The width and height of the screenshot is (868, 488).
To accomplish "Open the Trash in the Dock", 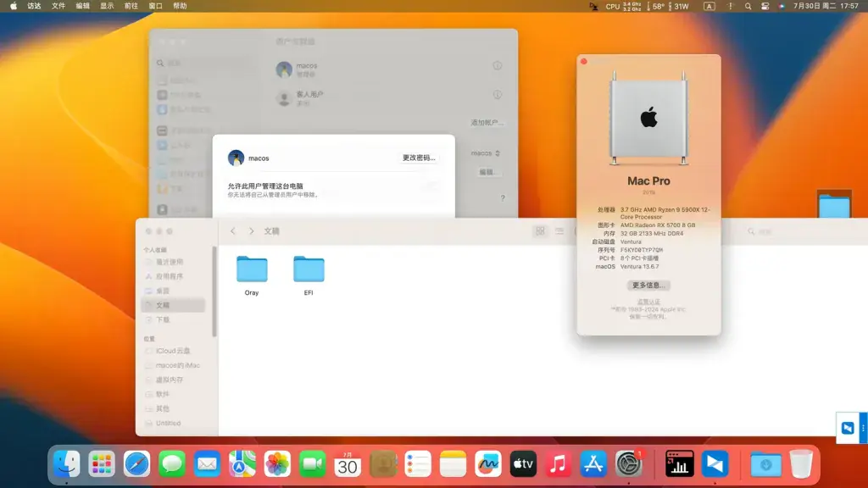I will click(x=801, y=463).
